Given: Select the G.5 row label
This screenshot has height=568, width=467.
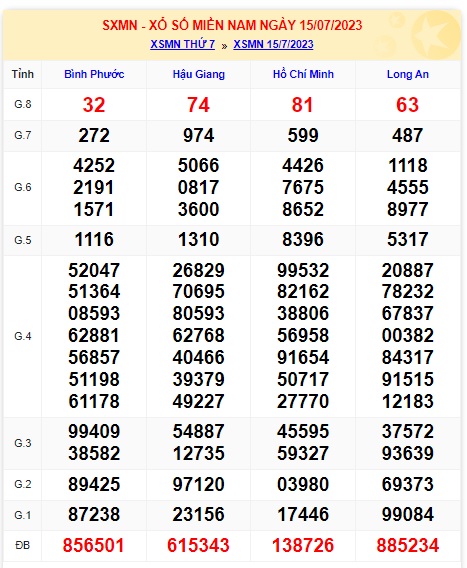Looking at the screenshot, I should (x=23, y=240).
